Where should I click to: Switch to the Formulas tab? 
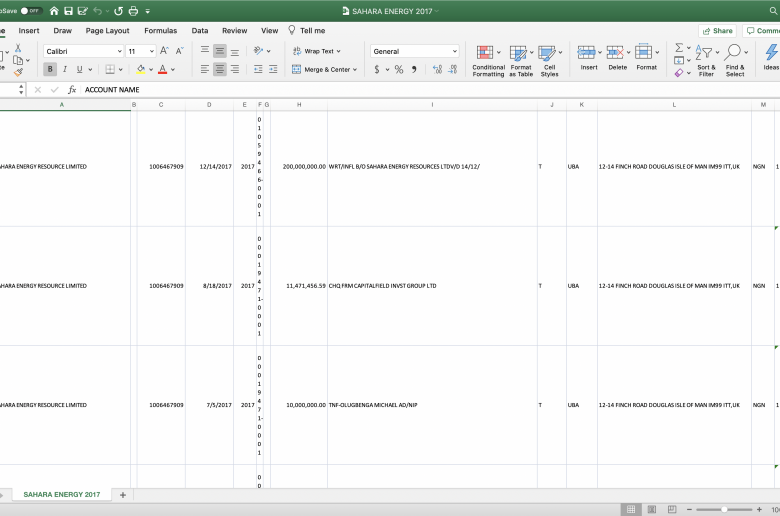tap(161, 30)
